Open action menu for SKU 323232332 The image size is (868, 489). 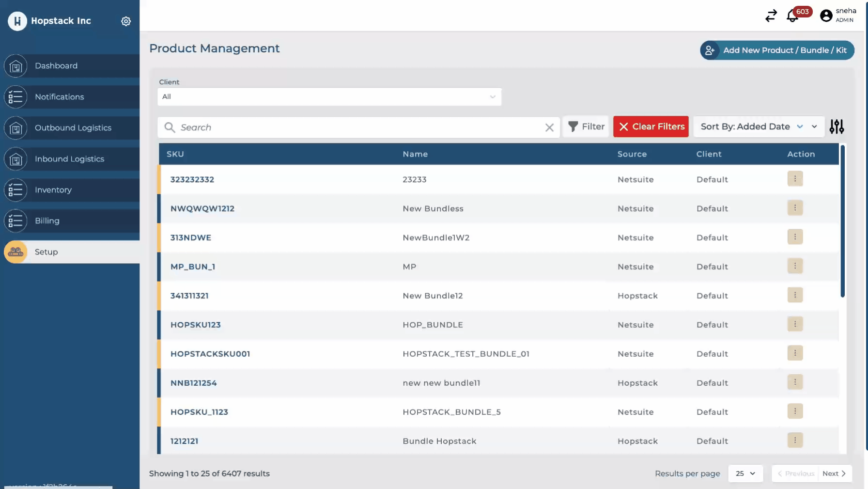[795, 179]
